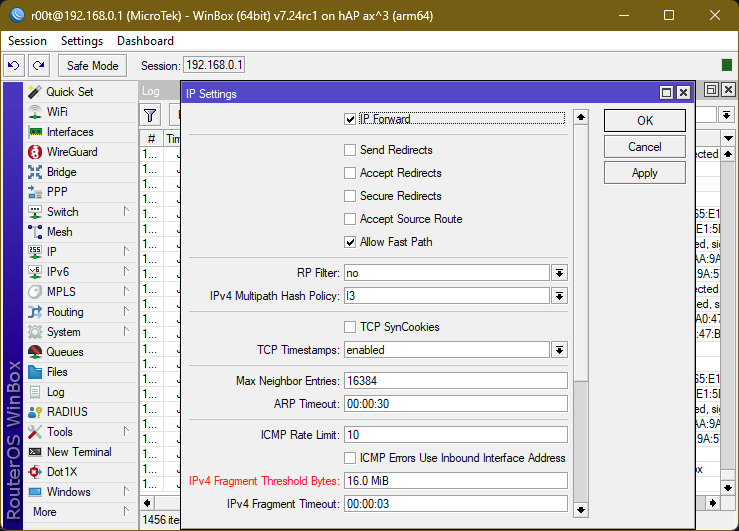Open the WiFi menu icon
The width and height of the screenshot is (739, 531).
[35, 112]
